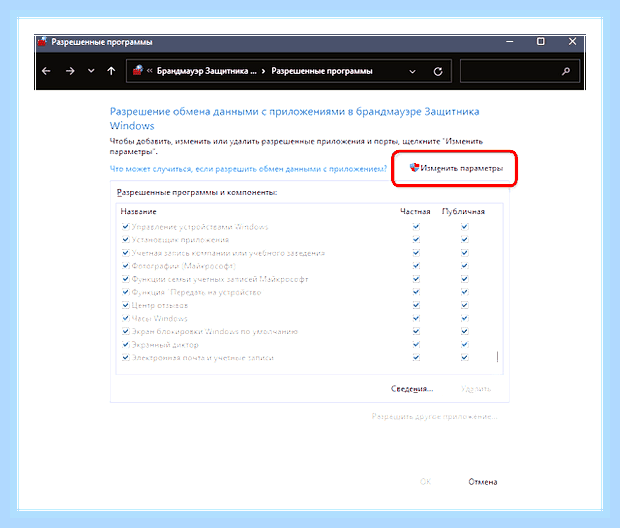This screenshot has height=528, width=620.
Task: Toggle Частная checkbox for Установщик приложения
Action: point(416,240)
